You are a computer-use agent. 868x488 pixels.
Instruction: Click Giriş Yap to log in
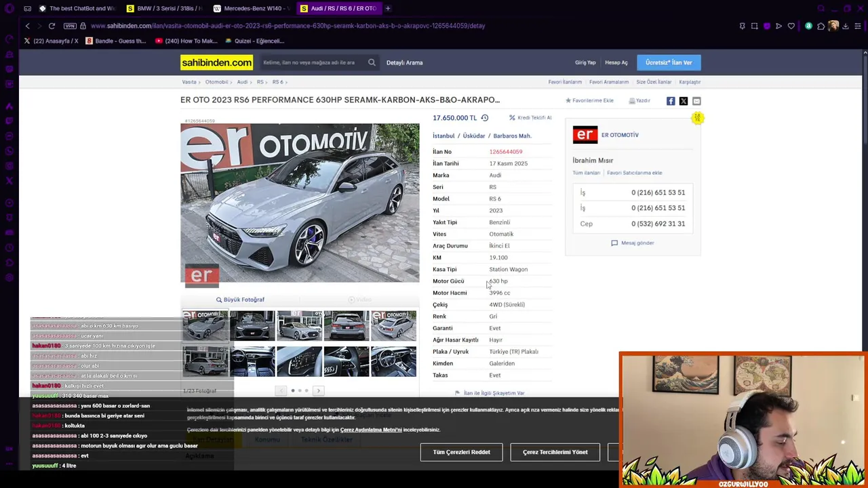click(x=585, y=62)
